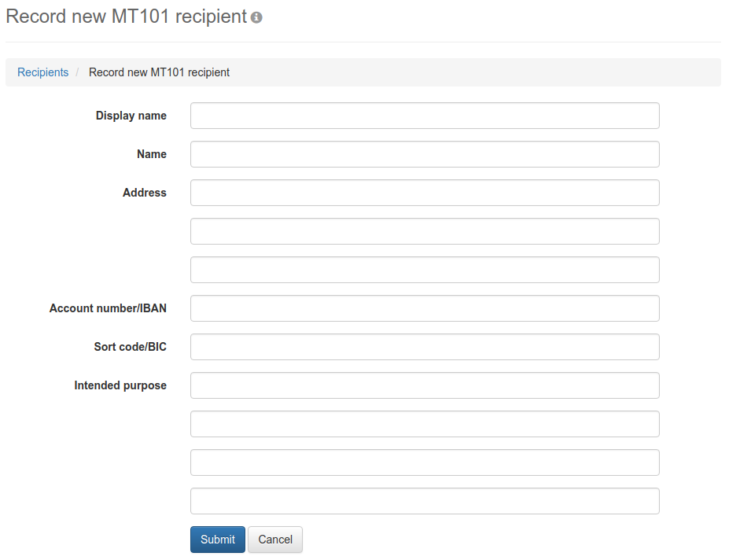Click the "Intended purpose" label text
This screenshot has width=729, height=560.
click(x=120, y=385)
